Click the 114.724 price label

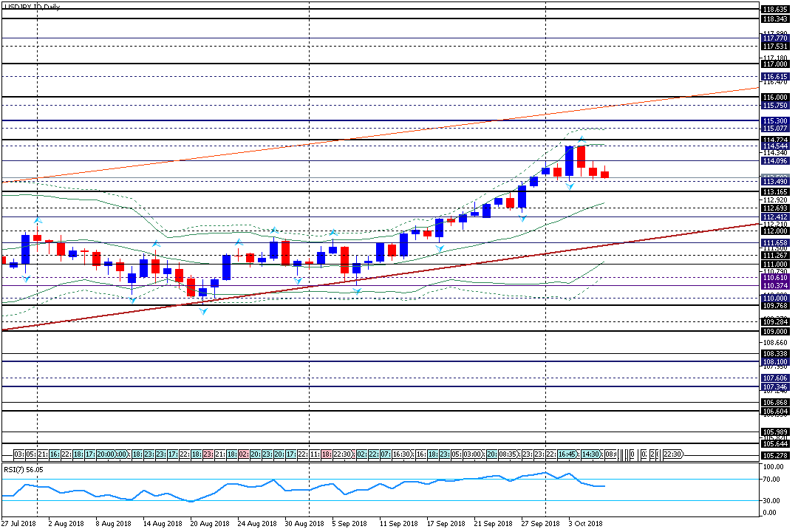[x=775, y=140]
